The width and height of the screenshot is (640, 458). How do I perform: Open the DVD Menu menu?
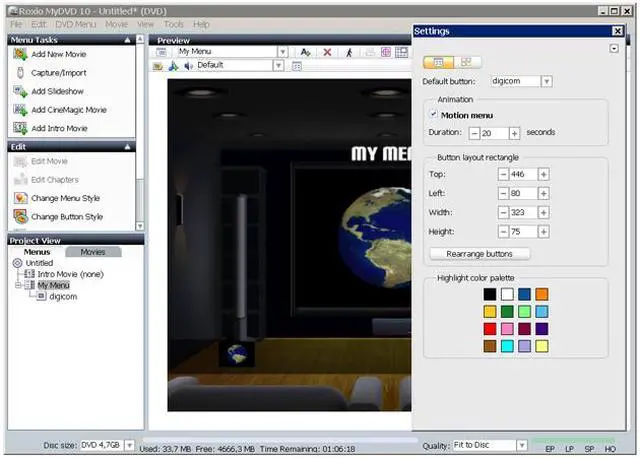pyautogui.click(x=75, y=24)
